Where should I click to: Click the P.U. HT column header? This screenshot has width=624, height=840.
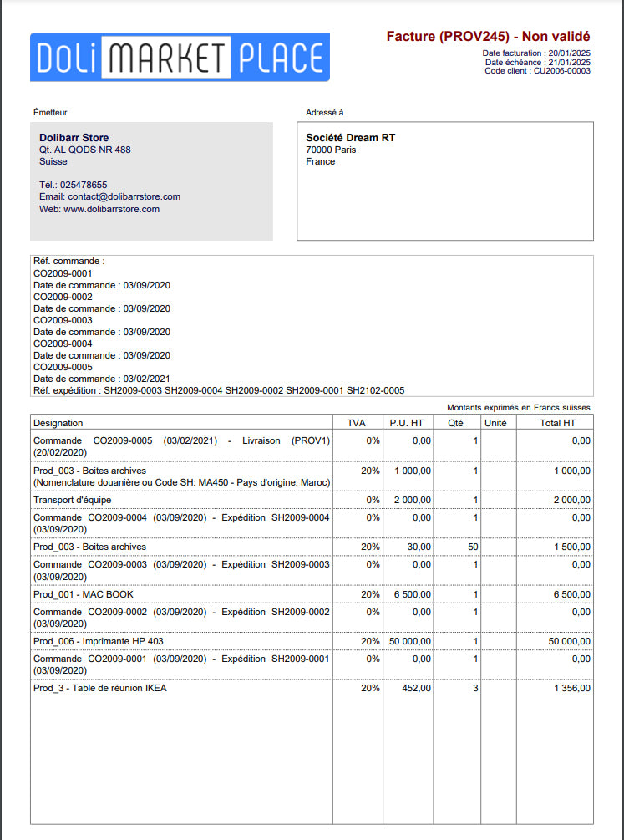point(407,423)
